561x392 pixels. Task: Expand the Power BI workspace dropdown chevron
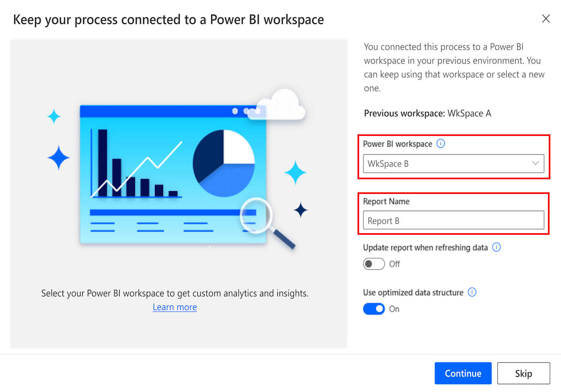coord(535,163)
